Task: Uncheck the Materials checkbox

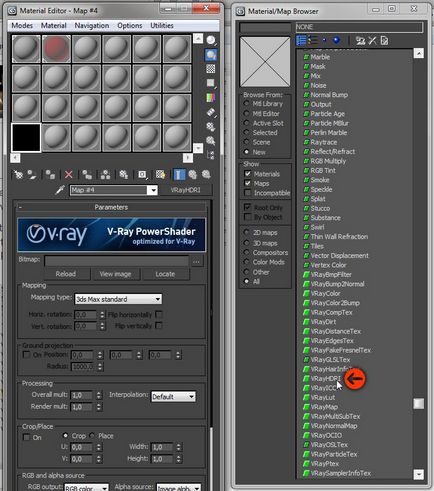Action: coord(248,173)
